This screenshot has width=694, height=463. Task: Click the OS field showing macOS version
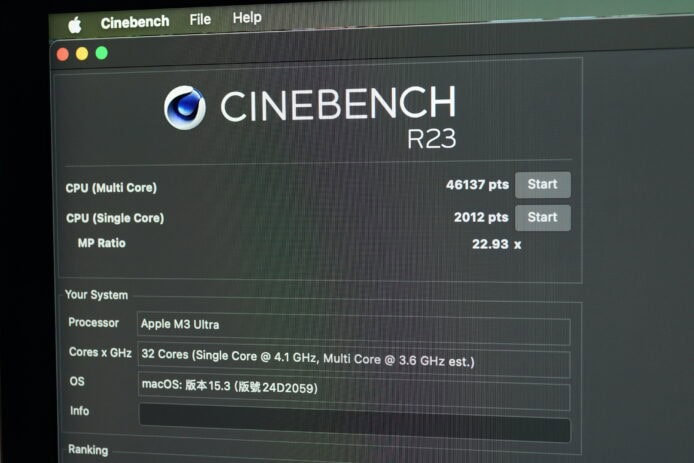[x=353, y=388]
